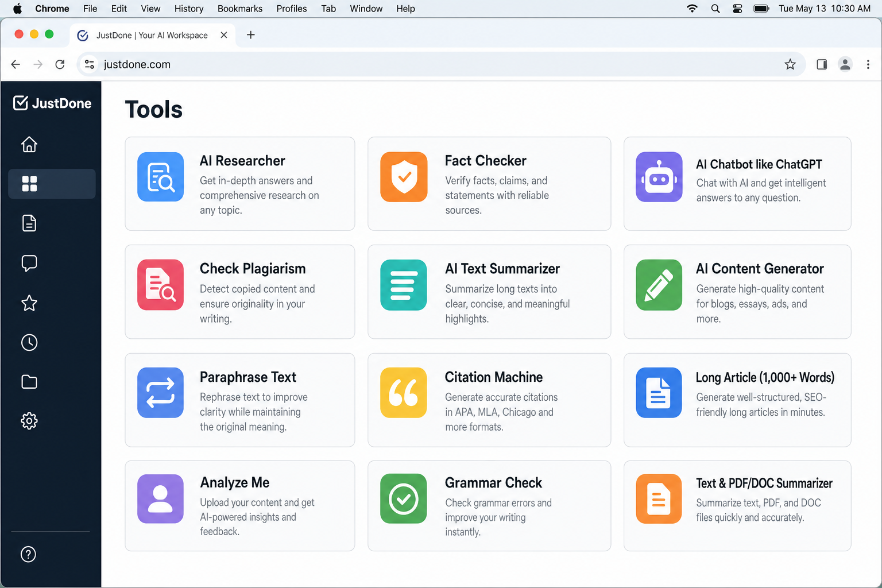Open the Documents icon in sidebar
Image resolution: width=882 pixels, height=588 pixels.
click(x=29, y=223)
